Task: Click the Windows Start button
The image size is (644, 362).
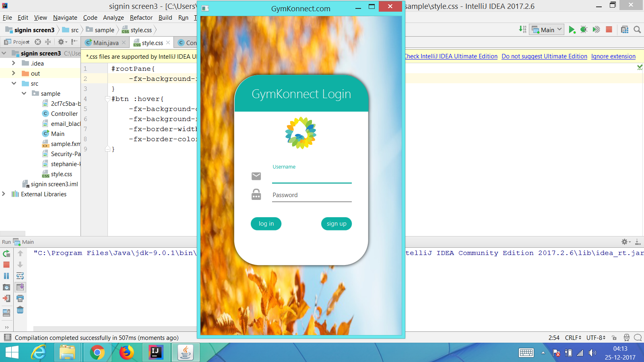Action: click(12, 353)
